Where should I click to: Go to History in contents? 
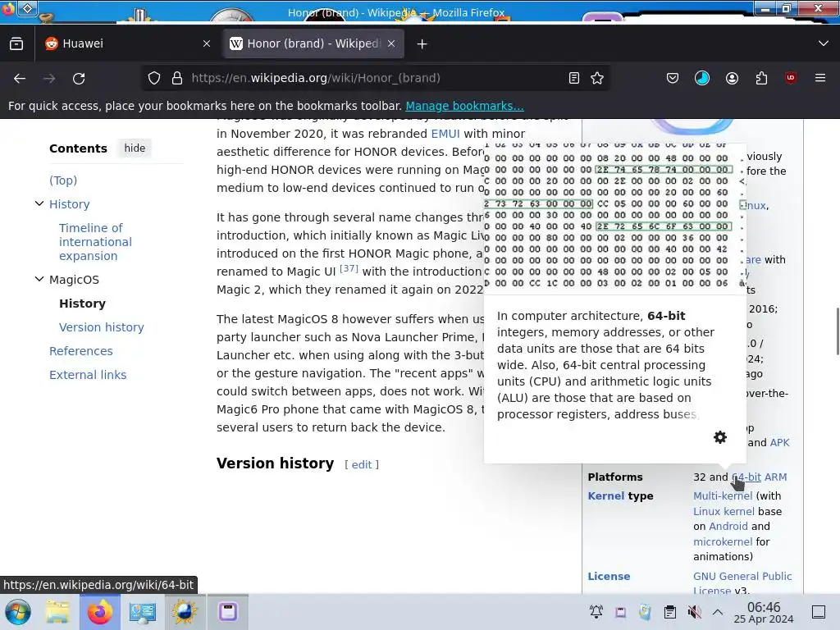pos(69,204)
